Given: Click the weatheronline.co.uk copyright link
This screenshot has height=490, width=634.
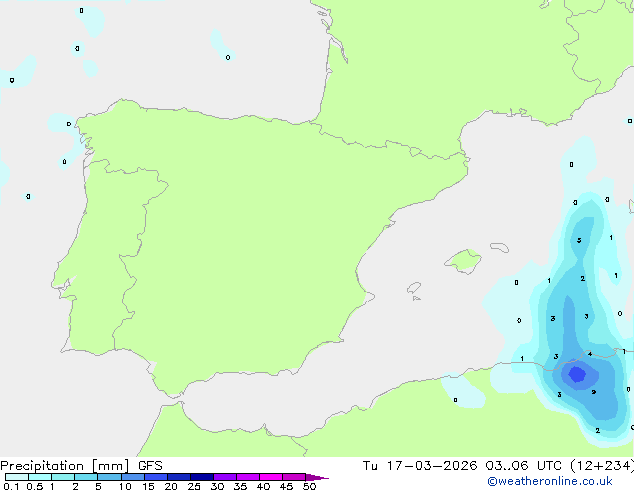Looking at the screenshot, I should [x=550, y=481].
